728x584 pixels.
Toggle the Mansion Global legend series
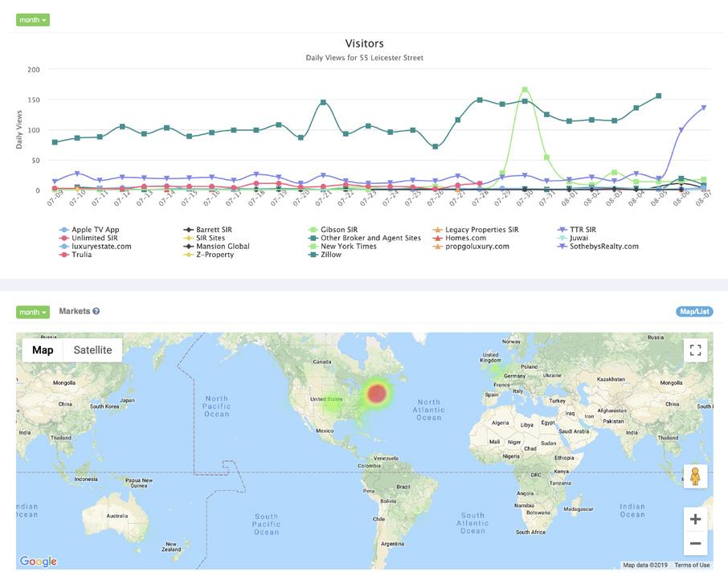tap(217, 246)
